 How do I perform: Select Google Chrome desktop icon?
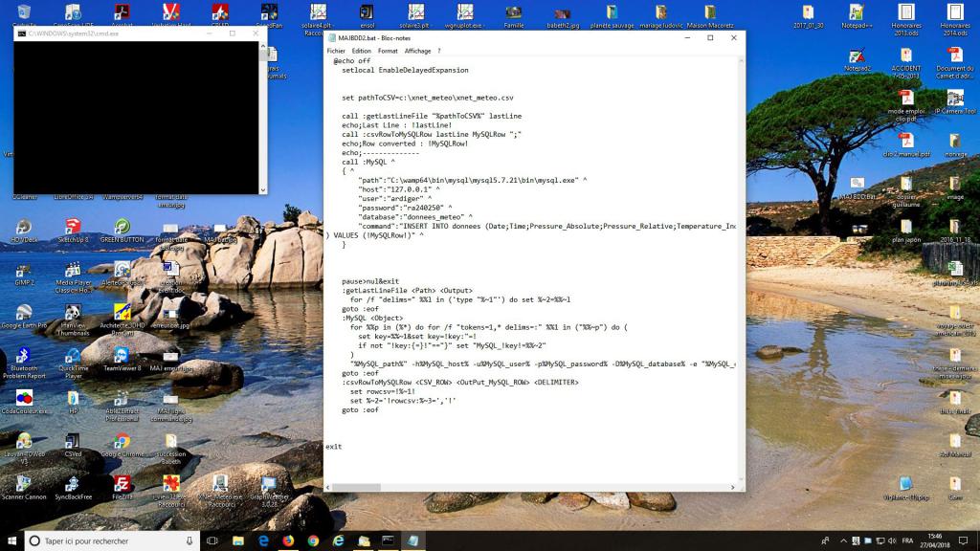click(x=122, y=446)
